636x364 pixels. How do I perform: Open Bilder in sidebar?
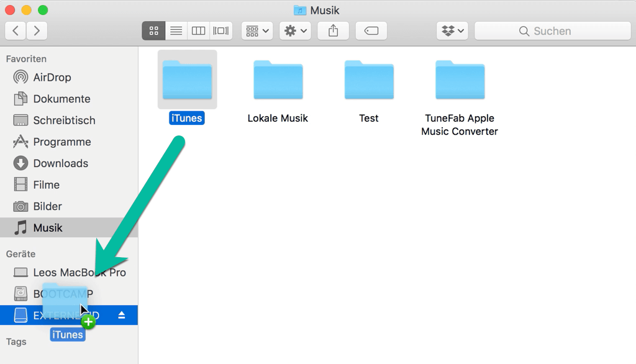coord(69,206)
